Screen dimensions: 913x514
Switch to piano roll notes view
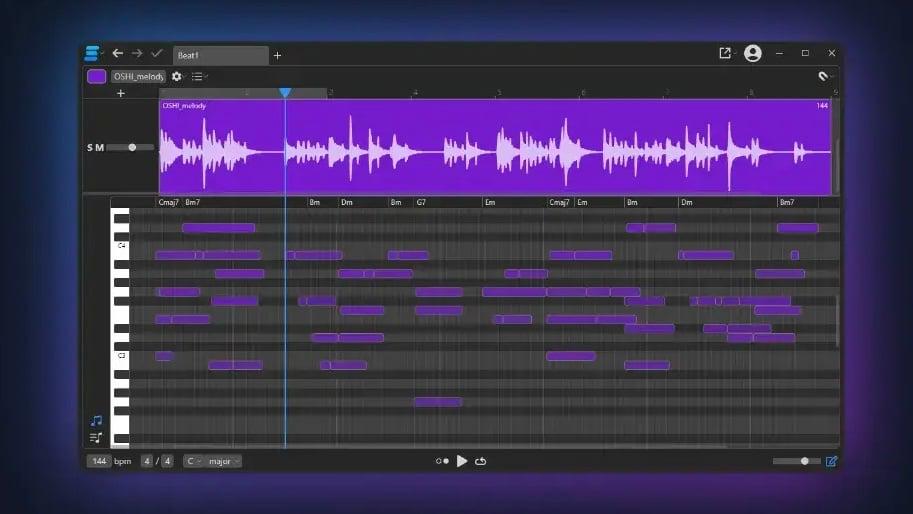tap(96, 420)
